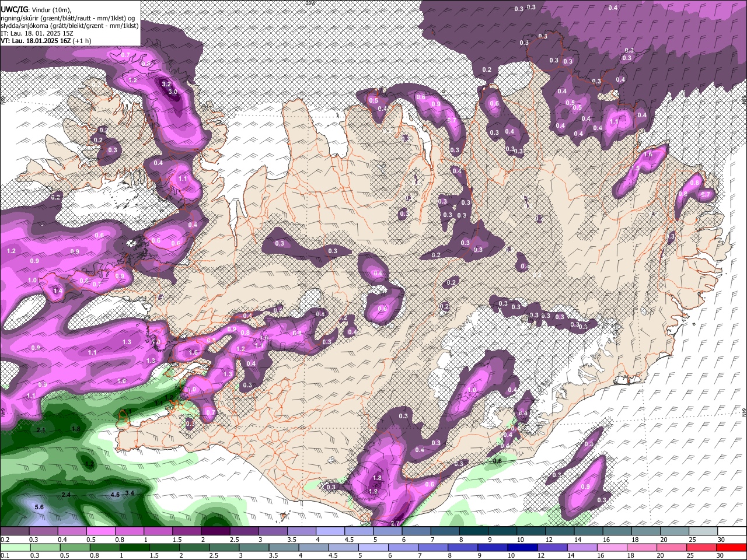Click the '2.1' rain value on the map
The image size is (747, 560).
[x=41, y=430]
